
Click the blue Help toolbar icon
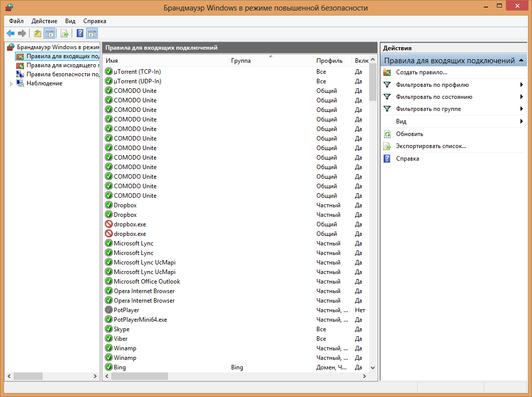[x=80, y=33]
